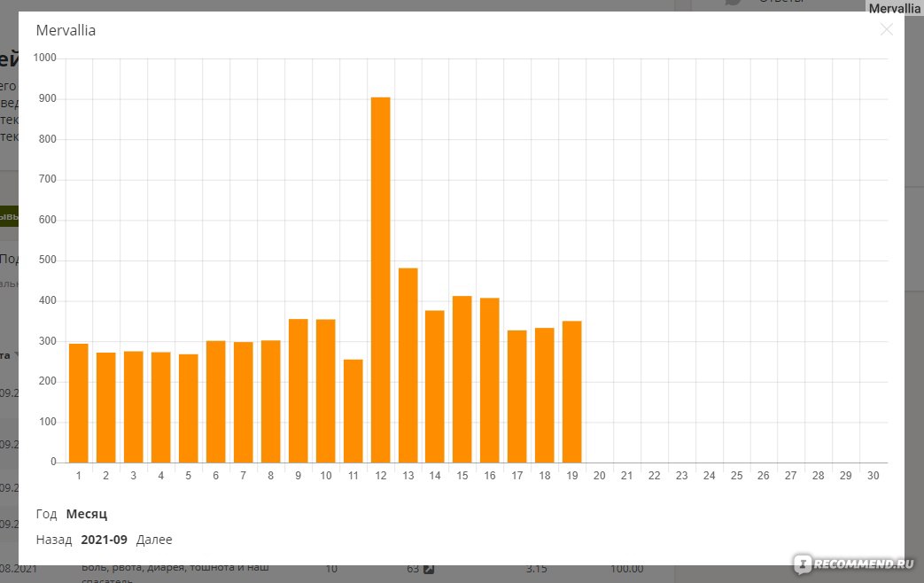924x583 pixels.
Task: Select the bar for day 7
Action: tap(244, 402)
